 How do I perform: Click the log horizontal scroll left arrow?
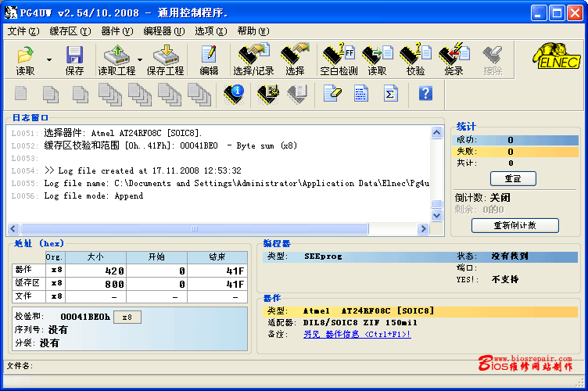13,228
